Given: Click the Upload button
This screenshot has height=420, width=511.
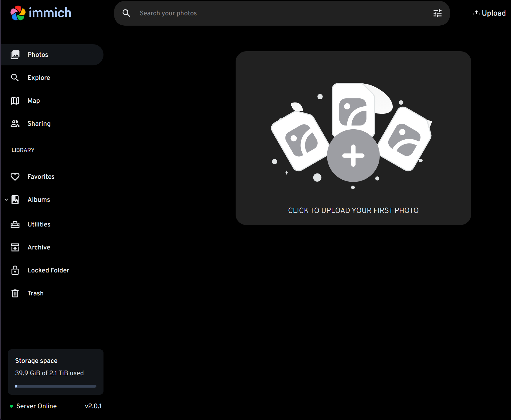Looking at the screenshot, I should [x=489, y=13].
